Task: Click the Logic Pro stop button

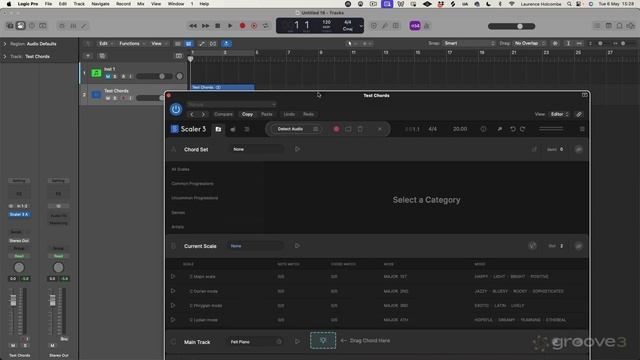Action: tap(218, 26)
